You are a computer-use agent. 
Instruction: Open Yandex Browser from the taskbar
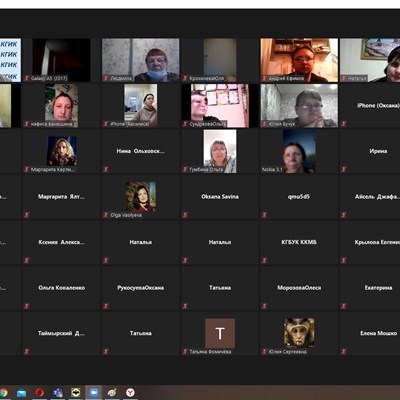click(130, 392)
